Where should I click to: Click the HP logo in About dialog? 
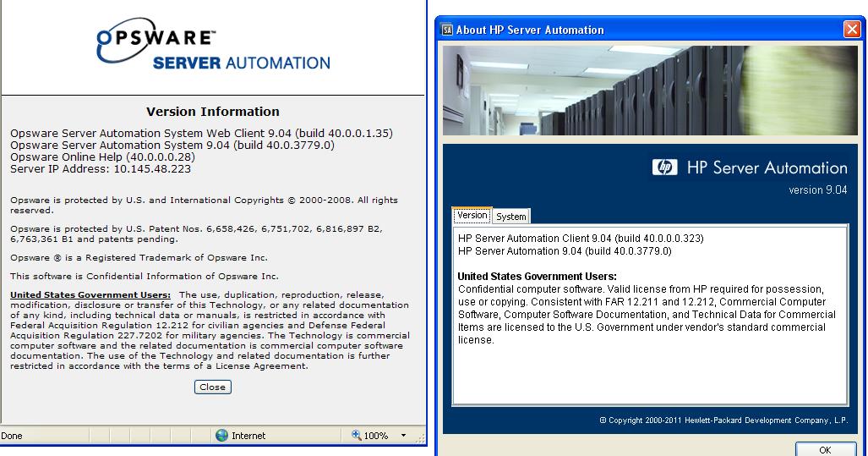point(664,168)
